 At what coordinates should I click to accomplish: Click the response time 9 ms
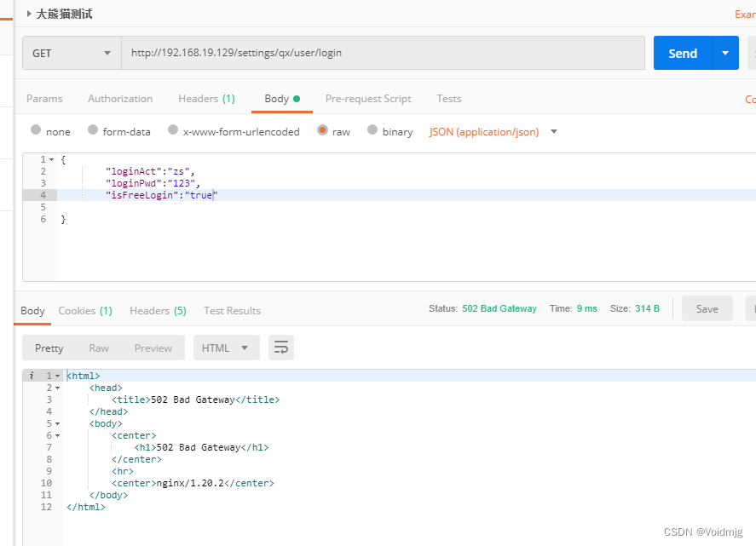(586, 308)
